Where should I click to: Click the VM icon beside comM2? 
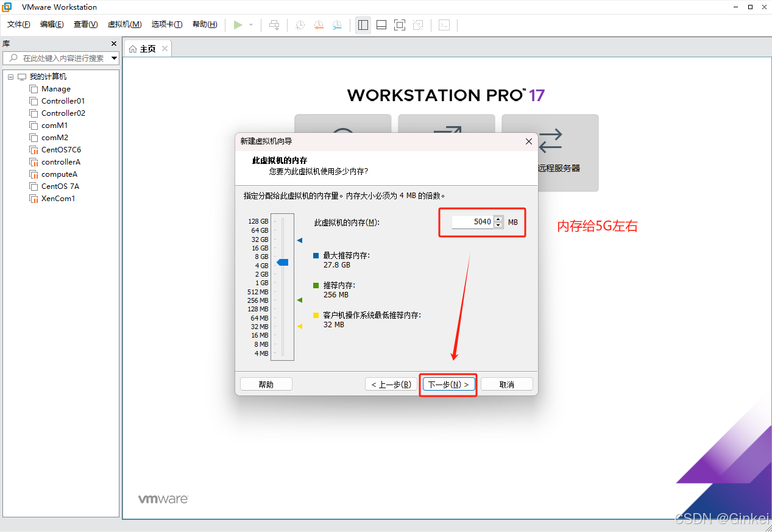(34, 138)
